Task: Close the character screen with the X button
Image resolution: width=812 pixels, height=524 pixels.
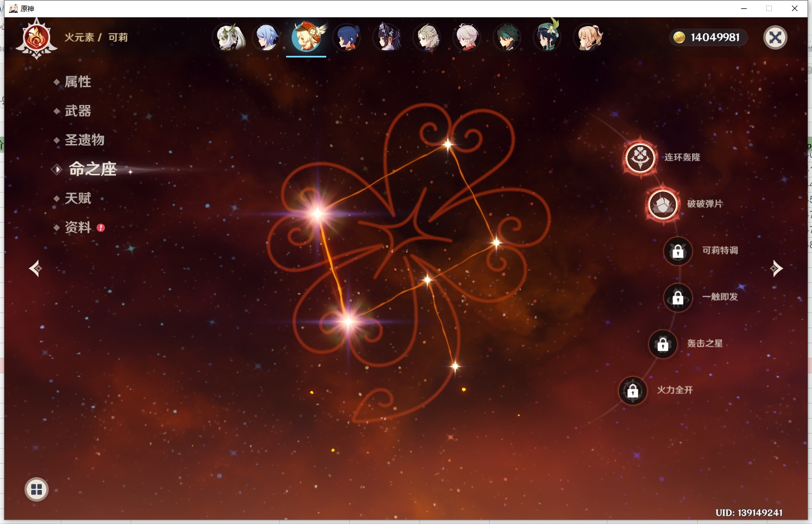Action: [x=775, y=37]
